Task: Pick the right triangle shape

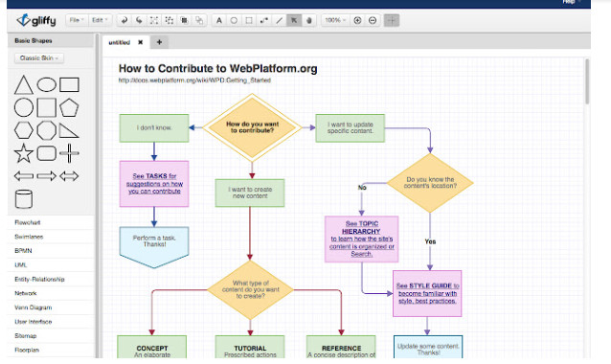Action: coord(69,130)
